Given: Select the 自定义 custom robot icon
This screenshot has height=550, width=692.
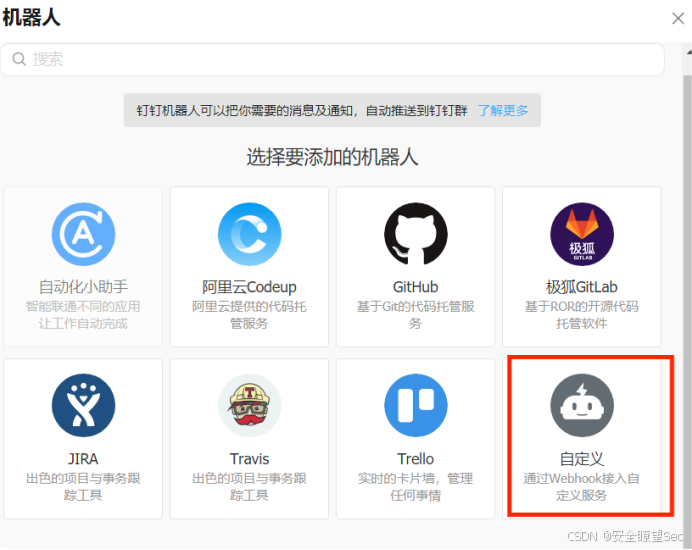Looking at the screenshot, I should [582, 405].
